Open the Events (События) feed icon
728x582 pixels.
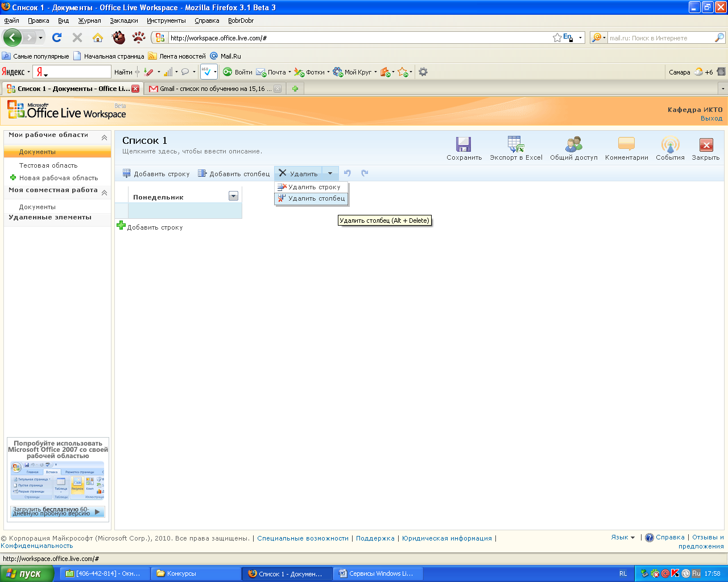click(670, 144)
